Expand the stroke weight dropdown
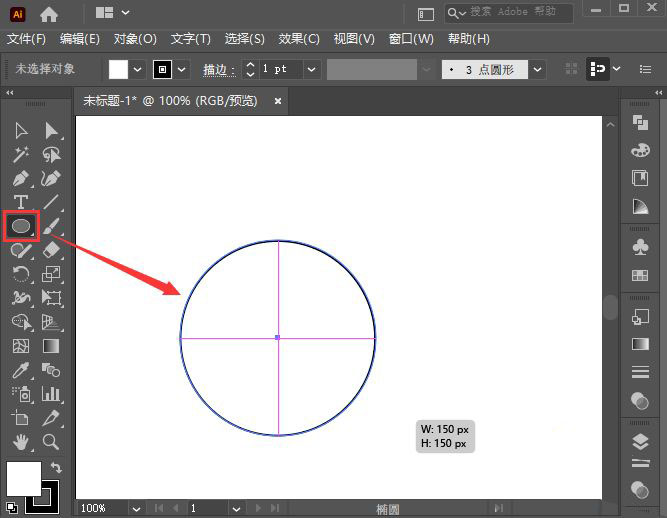Image resolution: width=667 pixels, height=518 pixels. point(311,69)
